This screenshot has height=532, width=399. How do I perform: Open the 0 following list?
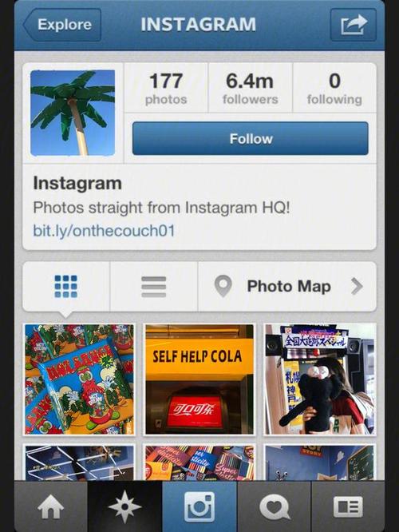pos(334,88)
